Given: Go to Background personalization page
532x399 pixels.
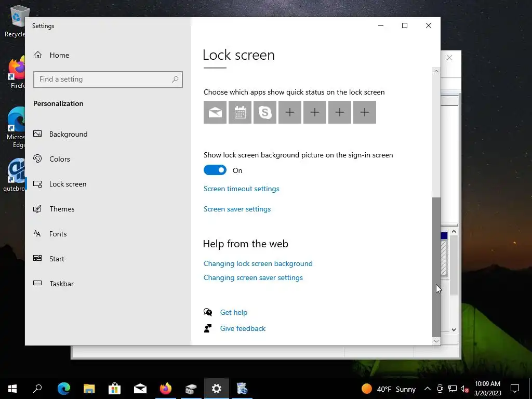Looking at the screenshot, I should click(x=108, y=134).
